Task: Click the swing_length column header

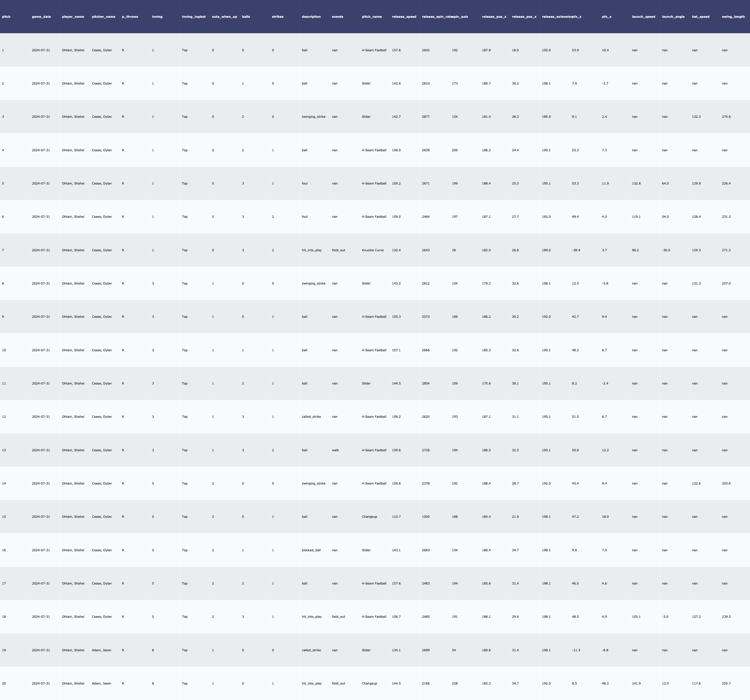Action: click(x=733, y=16)
